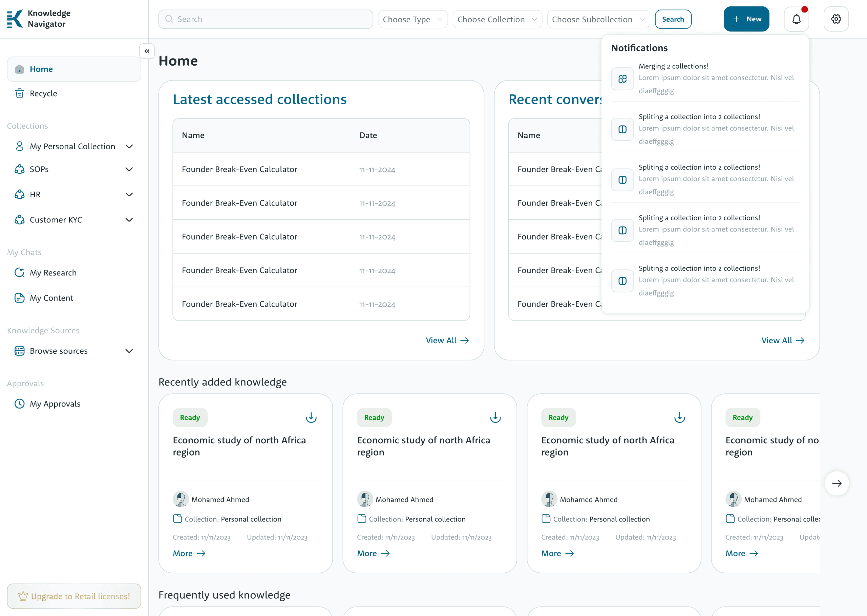
Task: Open settings gear icon
Action: pyautogui.click(x=836, y=19)
